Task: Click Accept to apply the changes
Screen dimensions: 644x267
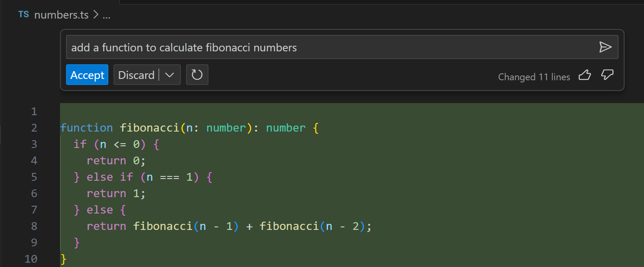Action: (87, 75)
